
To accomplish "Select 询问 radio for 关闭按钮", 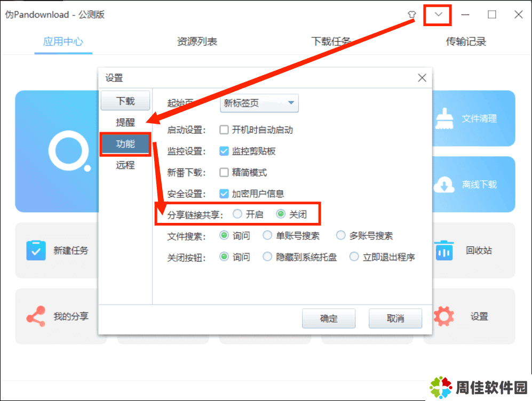I will click(x=224, y=256).
